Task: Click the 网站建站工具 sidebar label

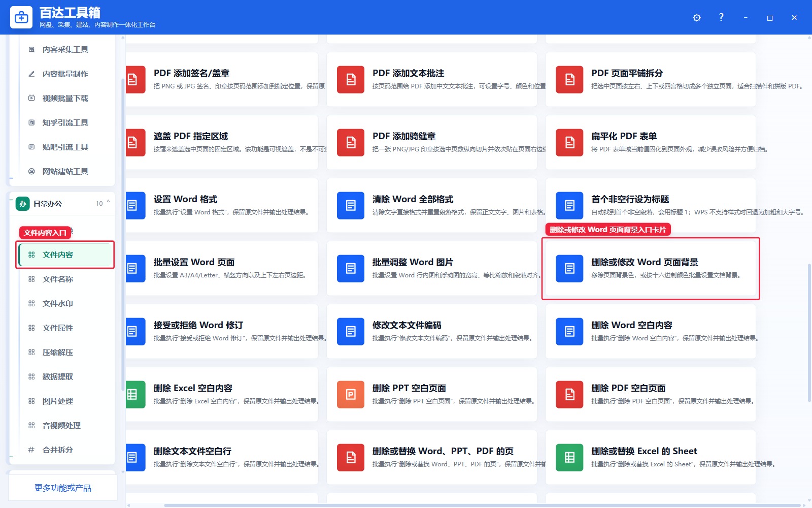Action: [x=65, y=171]
